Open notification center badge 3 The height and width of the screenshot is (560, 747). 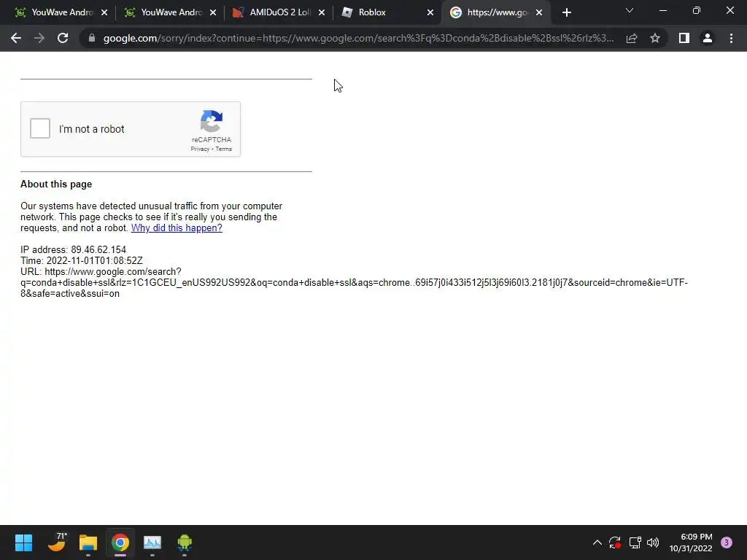click(727, 542)
